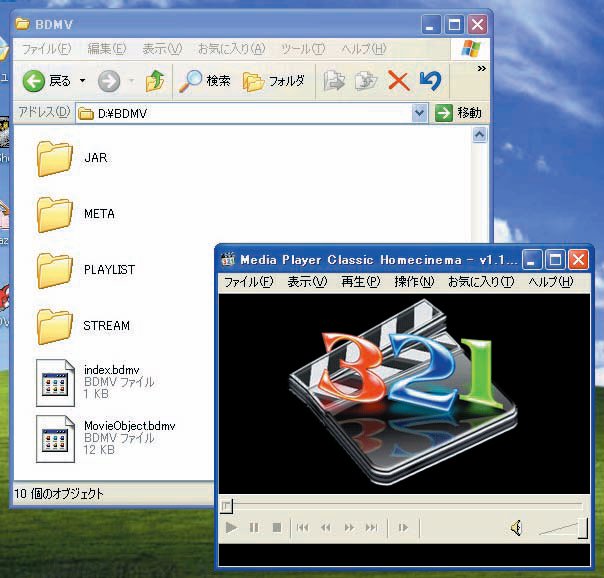Click Stop in Media Player Classic
The image size is (604, 578).
pyautogui.click(x=277, y=527)
